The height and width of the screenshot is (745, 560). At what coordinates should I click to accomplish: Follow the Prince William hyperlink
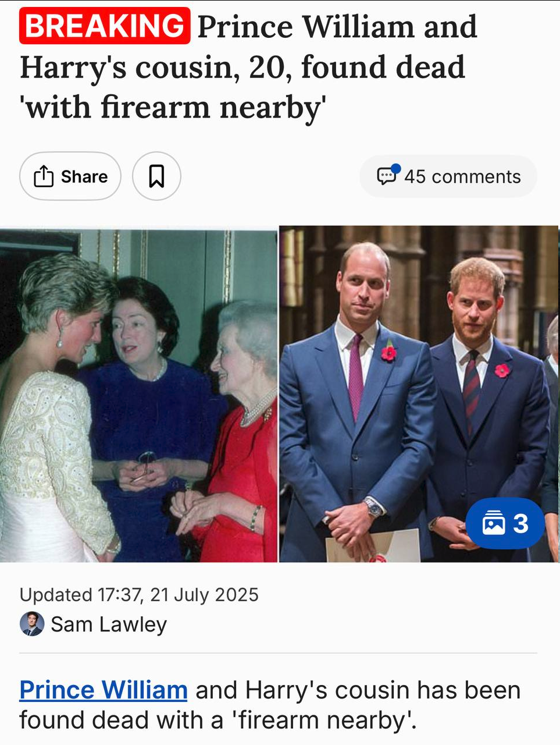tap(104, 690)
